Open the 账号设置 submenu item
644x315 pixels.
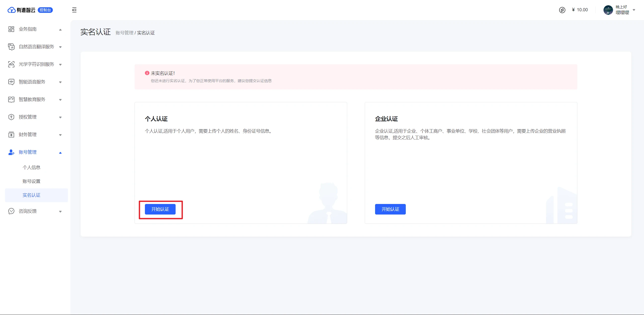(31, 181)
